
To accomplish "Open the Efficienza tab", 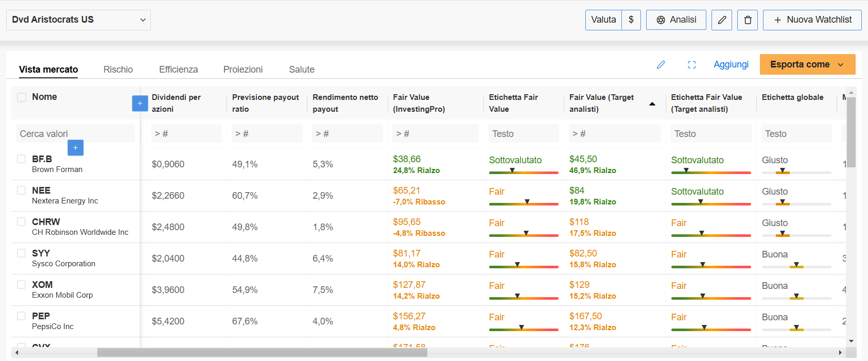I will 178,70.
